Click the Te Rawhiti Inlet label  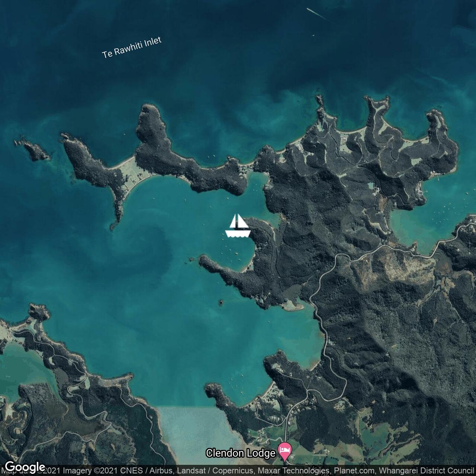pos(132,48)
